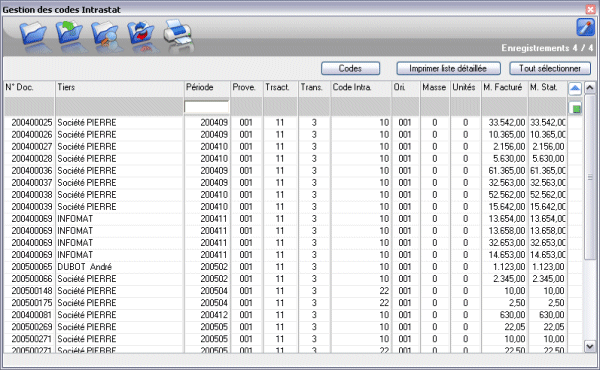Click Imprimer liste détaillée button
The width and height of the screenshot is (600, 370).
(x=448, y=68)
